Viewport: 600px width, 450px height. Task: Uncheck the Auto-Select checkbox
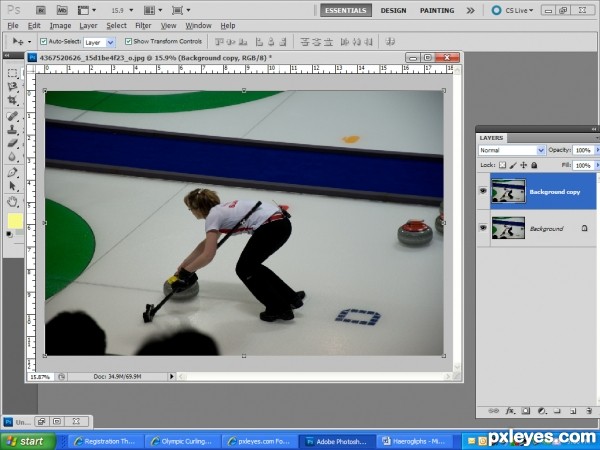tap(44, 41)
